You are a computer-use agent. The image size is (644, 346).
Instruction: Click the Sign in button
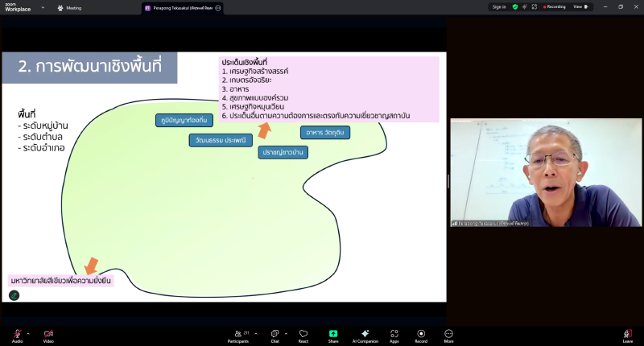[499, 6]
